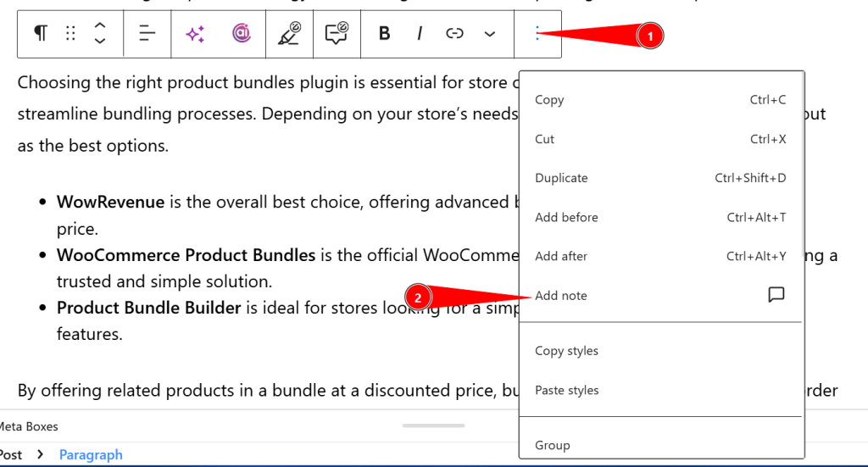This screenshot has height=467, width=868.
Task: Click the Product Bundle Builder text
Action: 148,308
